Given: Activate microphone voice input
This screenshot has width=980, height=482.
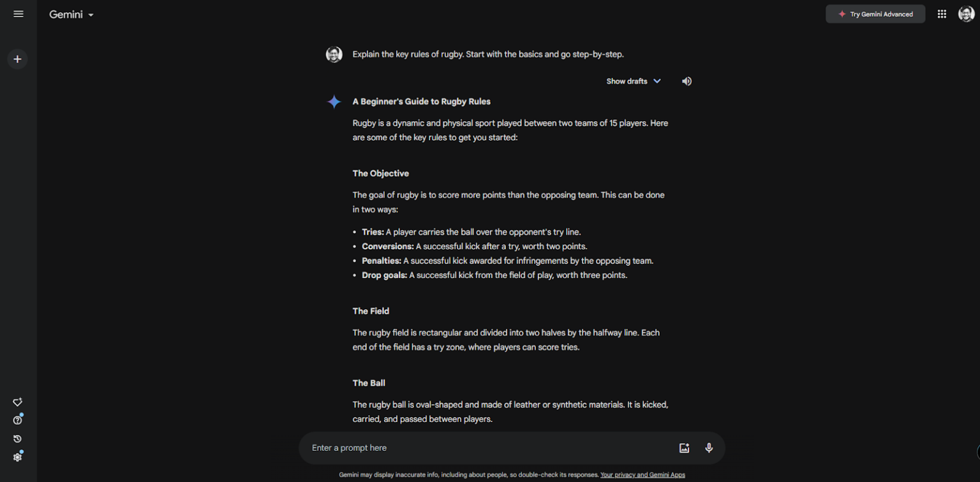Looking at the screenshot, I should tap(709, 448).
